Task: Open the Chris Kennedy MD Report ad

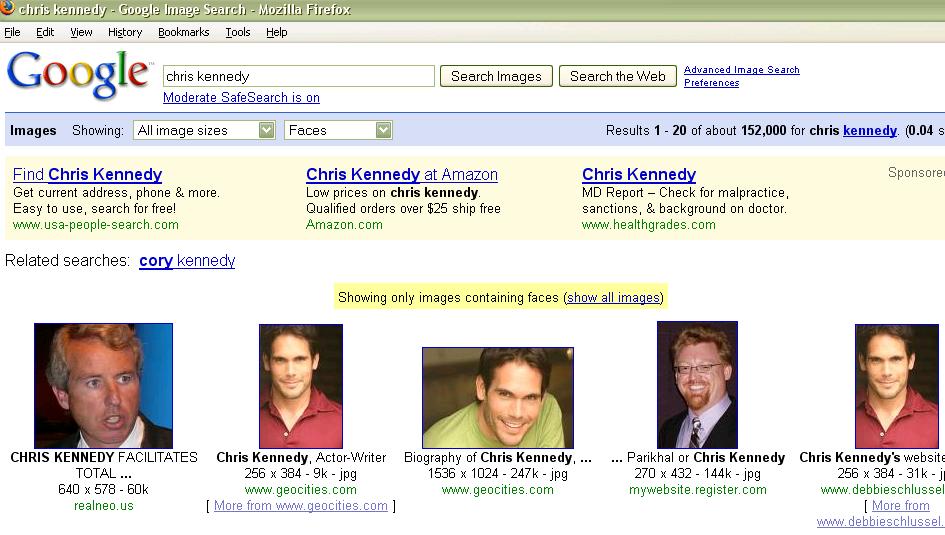Action: point(639,175)
